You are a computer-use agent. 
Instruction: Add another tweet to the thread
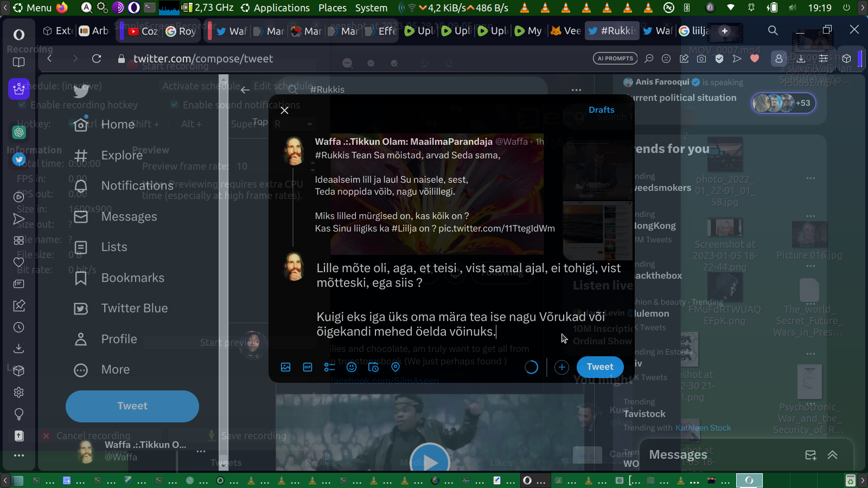click(x=562, y=367)
